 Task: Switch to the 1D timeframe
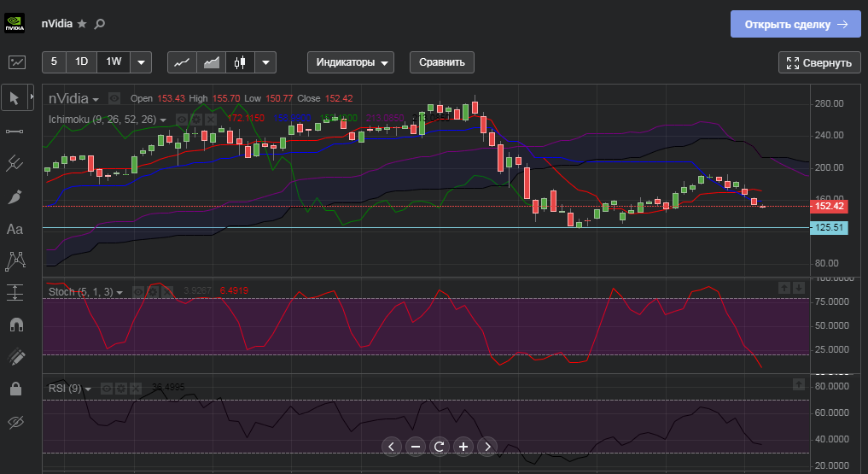coord(82,62)
